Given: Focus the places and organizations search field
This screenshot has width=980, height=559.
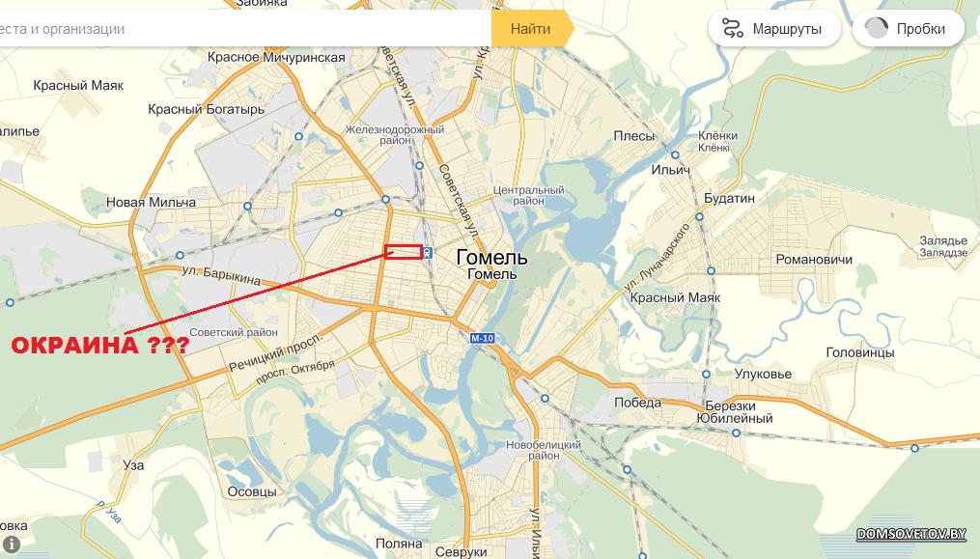Looking at the screenshot, I should point(243,29).
